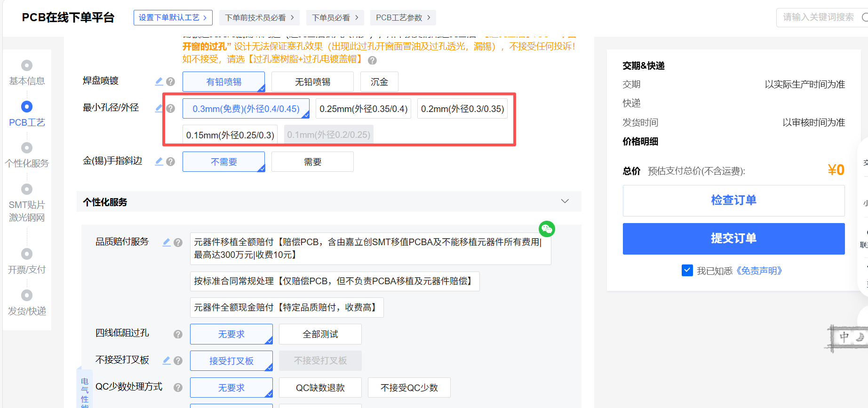868x408 pixels.
Task: Select 有铅喷锡 pad finish option
Action: point(223,82)
